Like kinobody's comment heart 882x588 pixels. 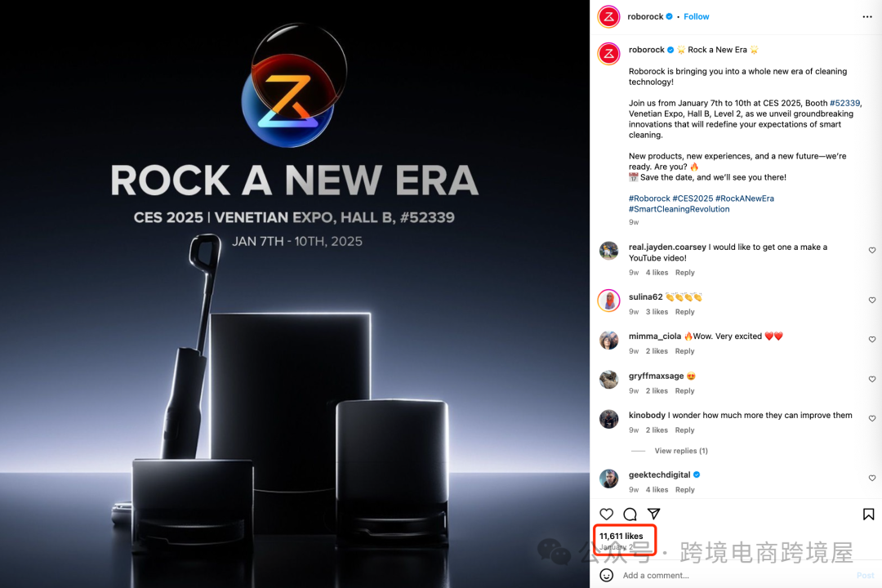point(872,419)
